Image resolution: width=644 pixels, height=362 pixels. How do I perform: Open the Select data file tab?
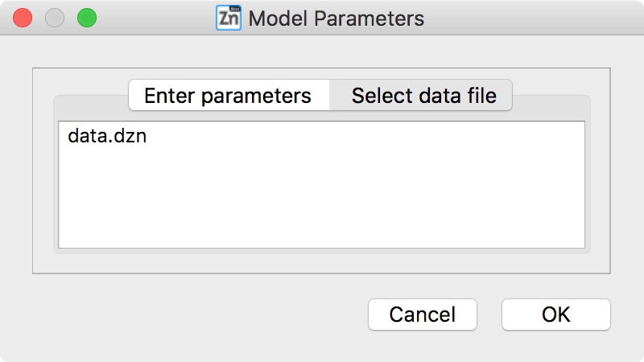point(423,96)
